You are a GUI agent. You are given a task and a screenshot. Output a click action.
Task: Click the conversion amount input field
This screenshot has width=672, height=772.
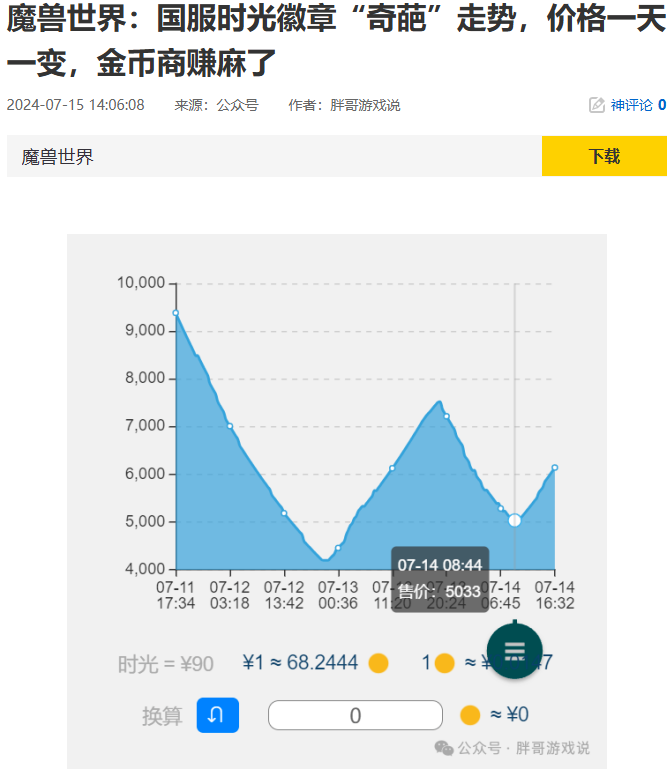point(355,715)
